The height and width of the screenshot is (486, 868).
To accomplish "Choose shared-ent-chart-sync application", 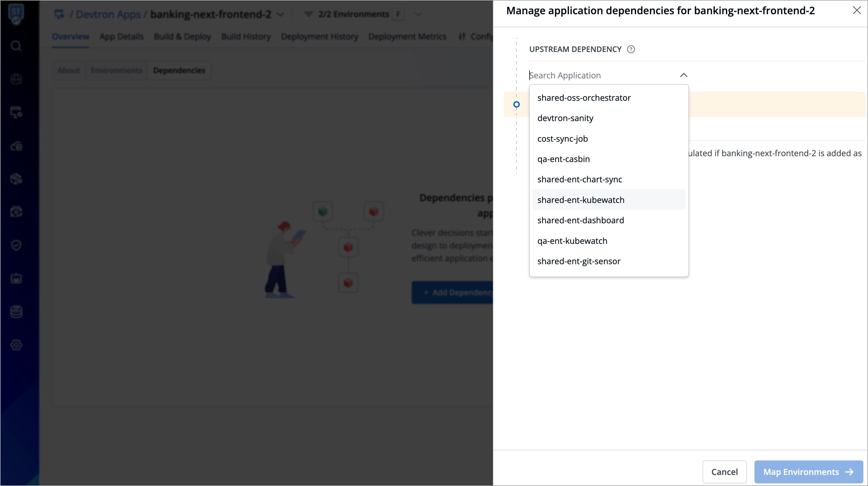I will click(579, 180).
